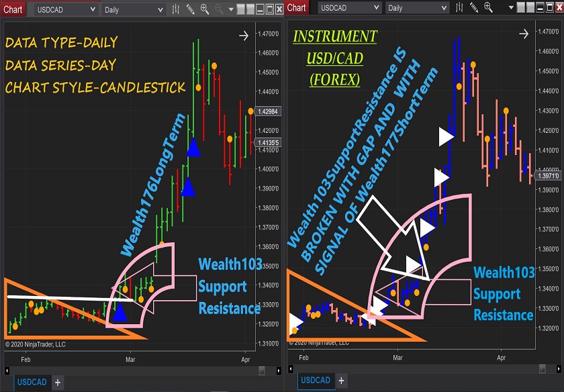564x392 pixels.
Task: Select the USDCAD tab under right chart
Action: pyautogui.click(x=315, y=381)
